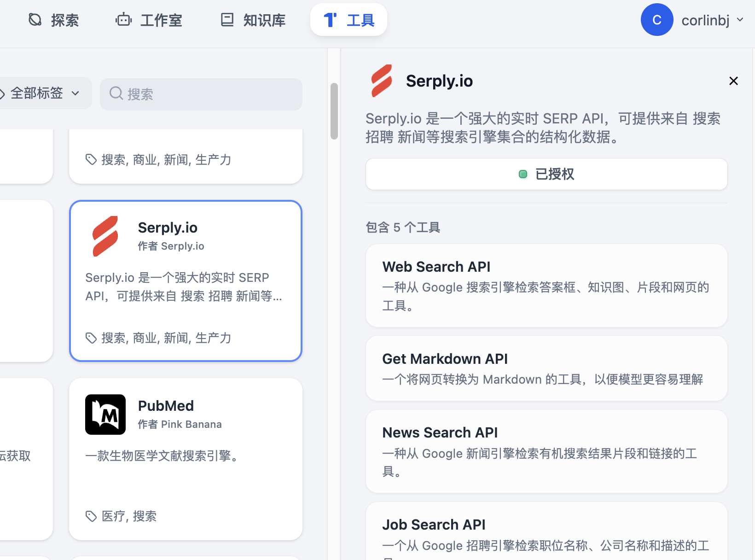This screenshot has width=755, height=560.
Task: Switch to the 工作室 studio tab
Action: [x=148, y=20]
